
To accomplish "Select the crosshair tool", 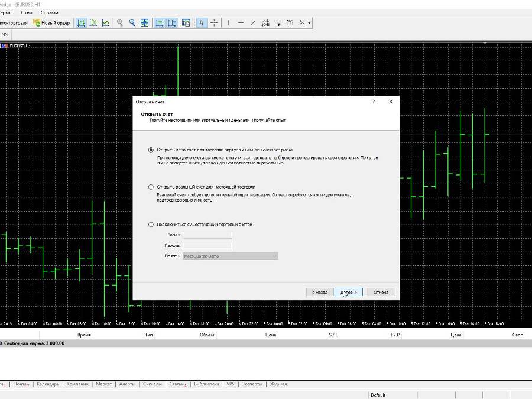I will pos(215,22).
